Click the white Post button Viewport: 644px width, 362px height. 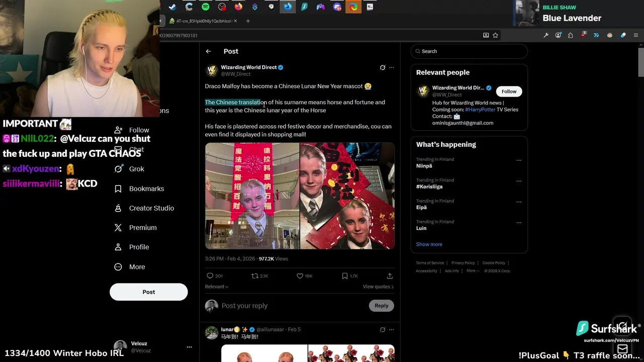(148, 292)
